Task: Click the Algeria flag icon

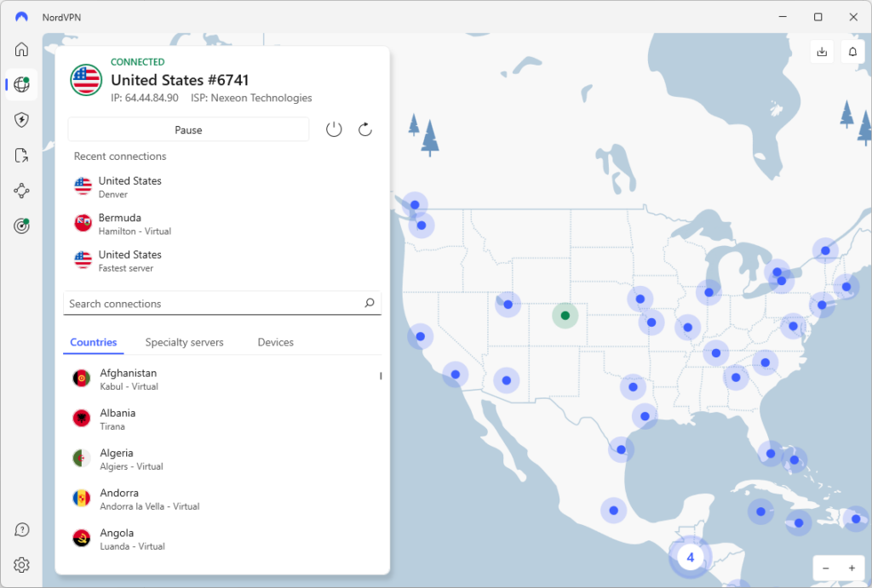Action: coord(82,459)
